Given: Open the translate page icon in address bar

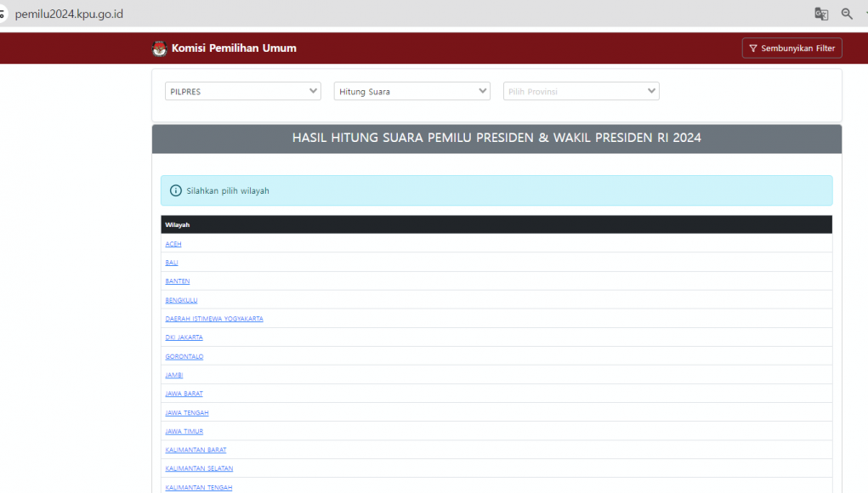Looking at the screenshot, I should coord(821,14).
